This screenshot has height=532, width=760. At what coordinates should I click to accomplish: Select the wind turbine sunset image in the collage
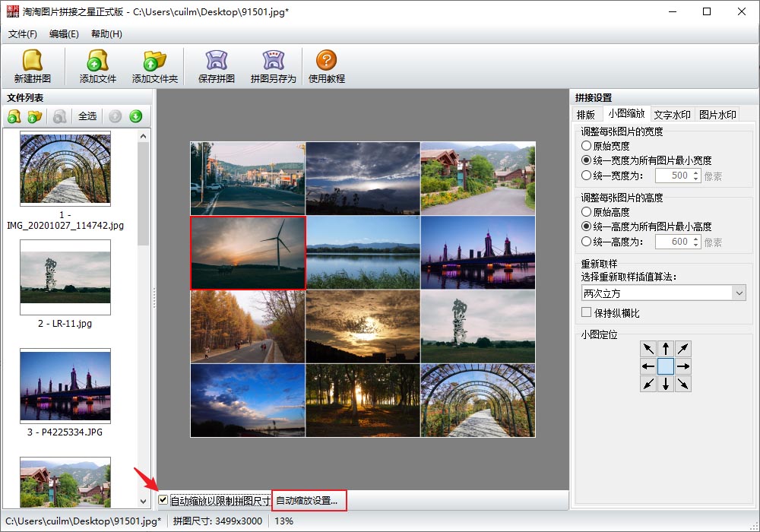[249, 252]
